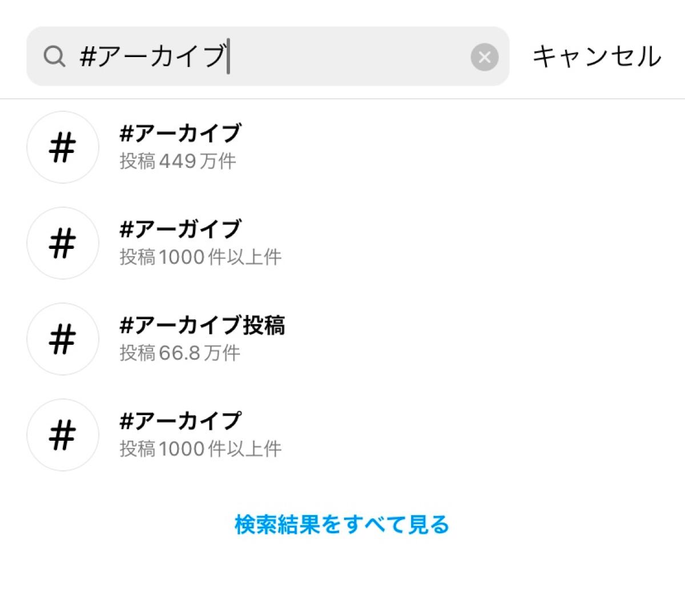
Task: Click the magnifying glass search icon
Action: pos(54,57)
